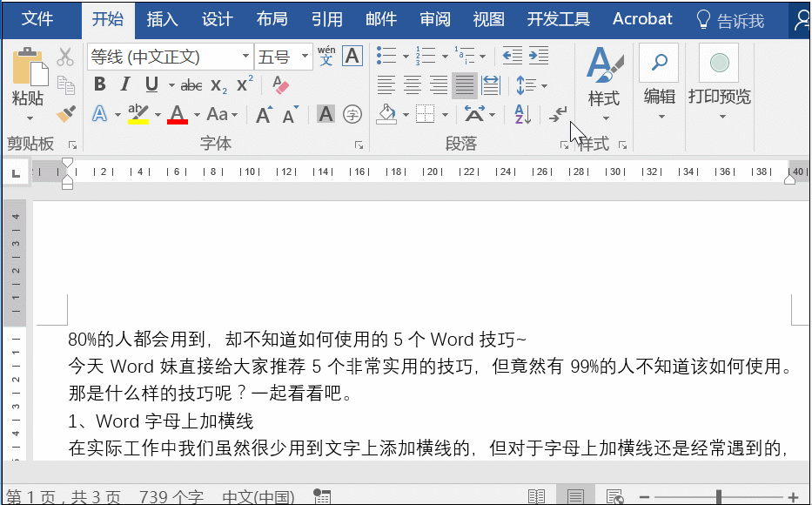Switch to the 插入 ribbon tab
The height and width of the screenshot is (505, 812).
(x=162, y=18)
